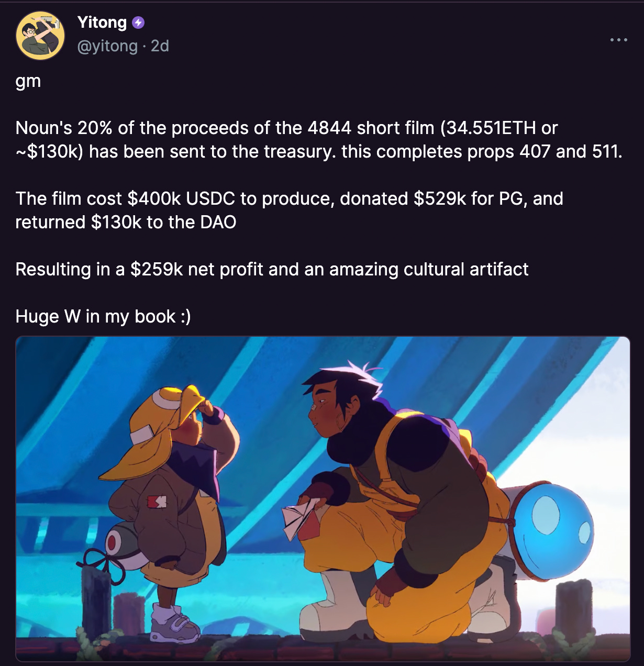644x666 pixels.
Task: Click the Yitong display name
Action: [102, 23]
